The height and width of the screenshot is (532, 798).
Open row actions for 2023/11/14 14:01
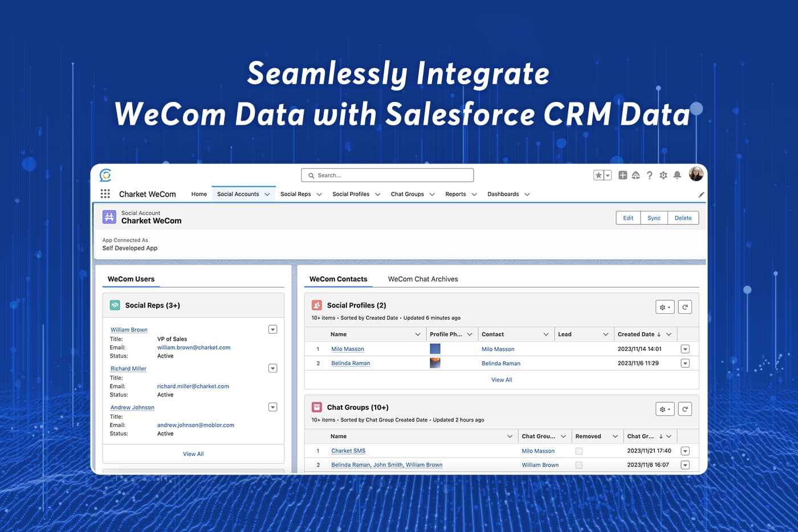(685, 349)
